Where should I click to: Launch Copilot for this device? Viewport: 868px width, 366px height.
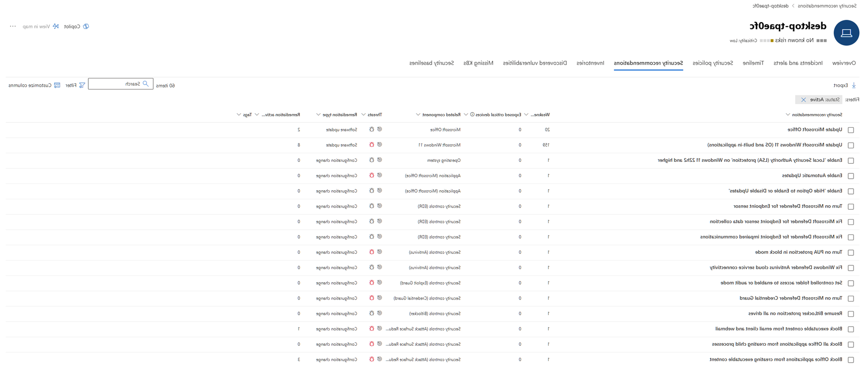point(76,26)
